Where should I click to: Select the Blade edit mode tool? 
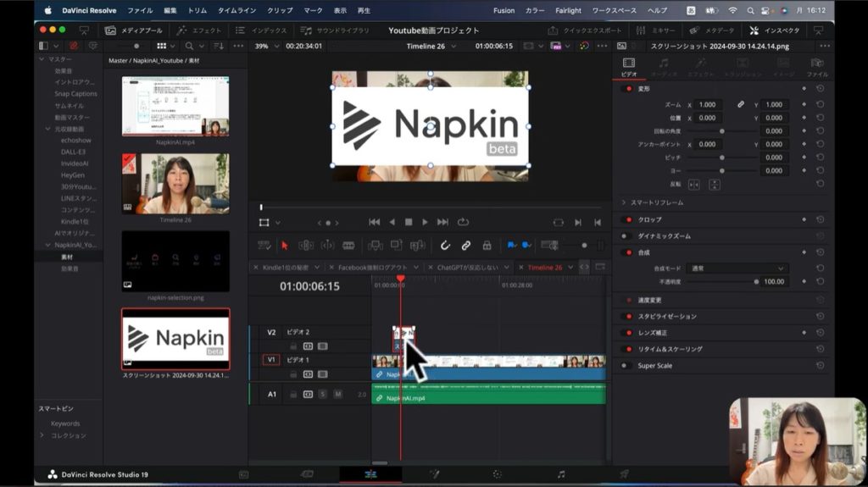tap(348, 246)
